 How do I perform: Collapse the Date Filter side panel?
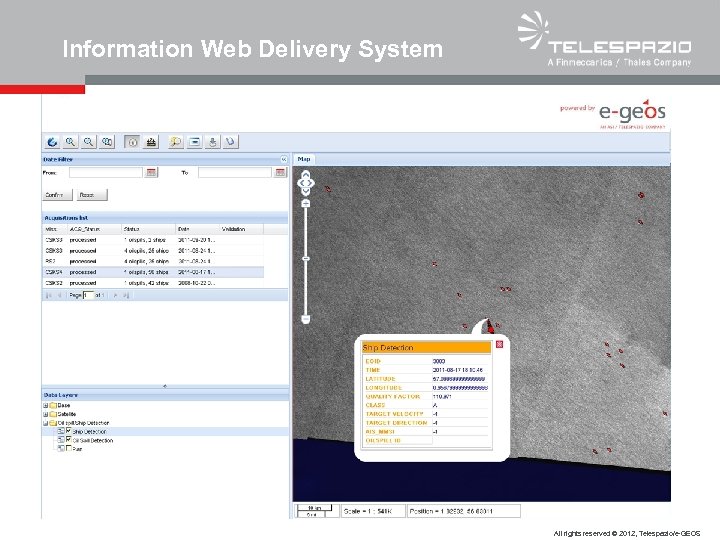coord(284,159)
